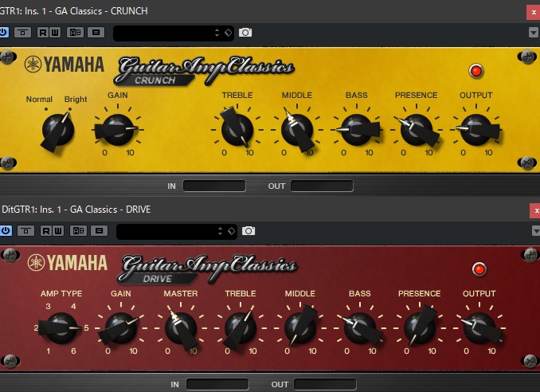Enable Read automation in DRIVE window
The width and height of the screenshot is (540, 392).
point(46,231)
